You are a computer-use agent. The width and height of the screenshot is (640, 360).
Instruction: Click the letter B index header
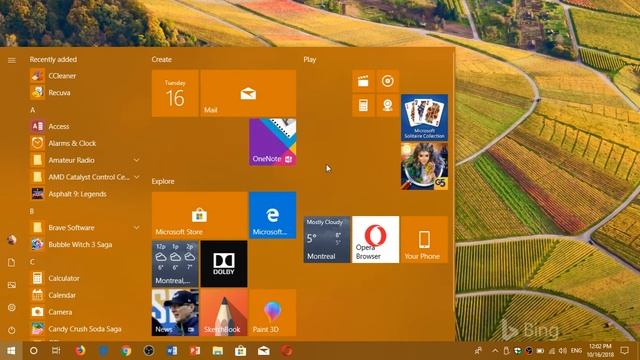pos(32,211)
